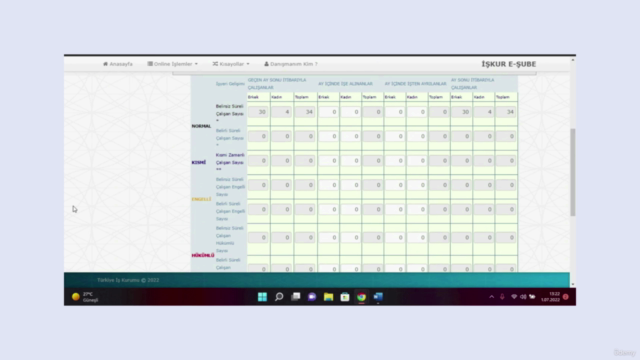
Task: Click the İŞKUR E-ŞUBE title
Action: click(509, 64)
